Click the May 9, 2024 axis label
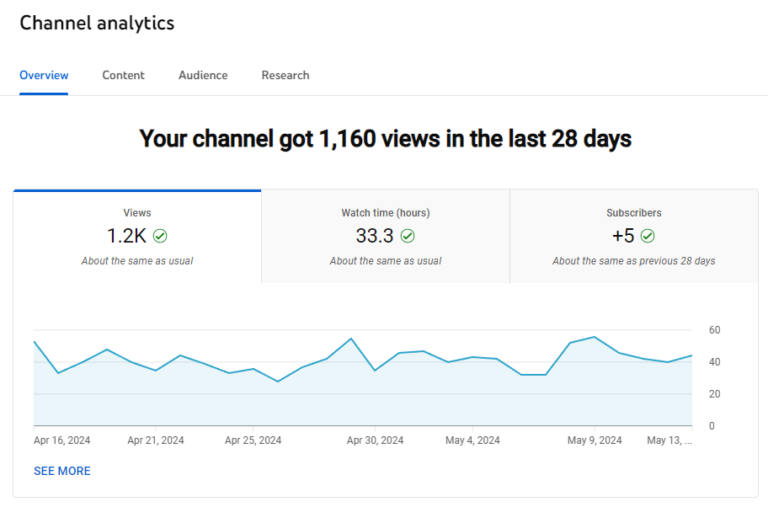Viewport: 768px width, 507px height. click(x=595, y=440)
